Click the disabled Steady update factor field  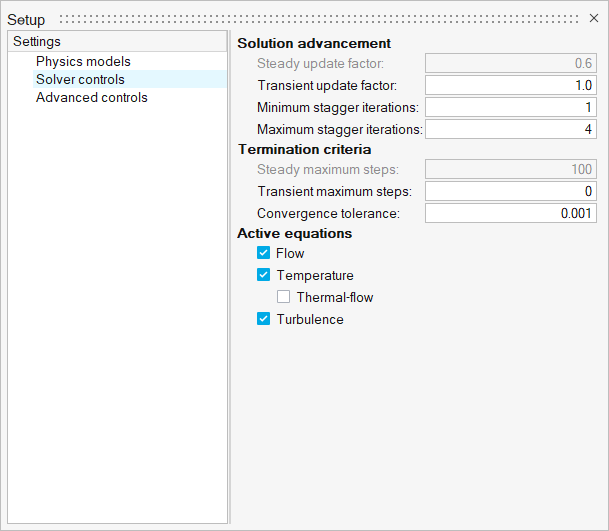point(511,64)
